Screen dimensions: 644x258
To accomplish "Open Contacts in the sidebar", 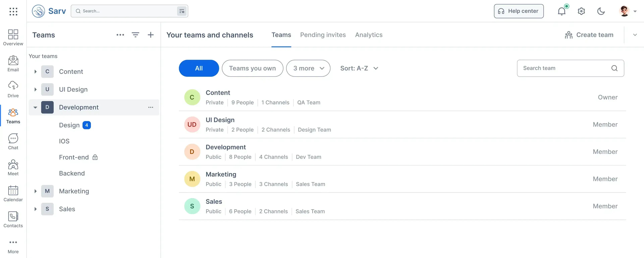I will click(13, 219).
